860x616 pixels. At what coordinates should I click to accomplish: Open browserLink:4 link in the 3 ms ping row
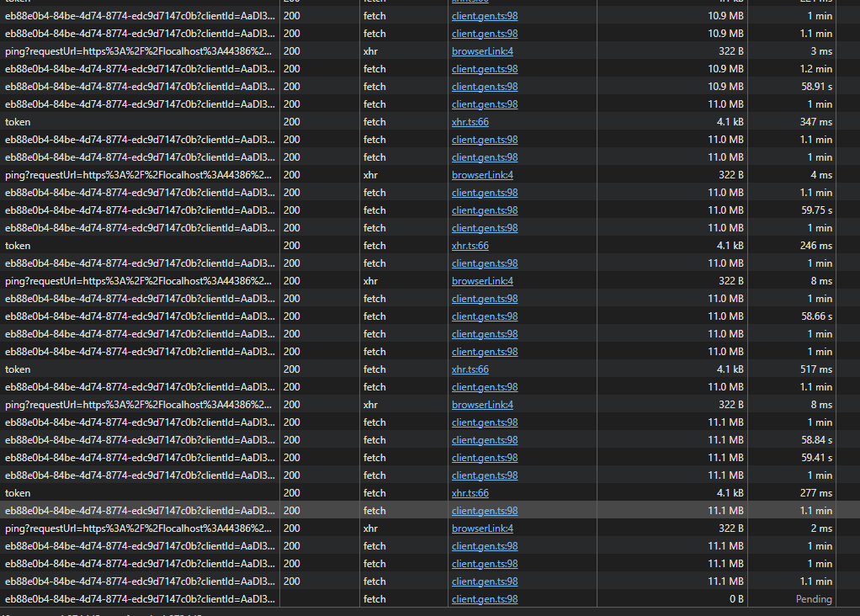click(x=482, y=51)
